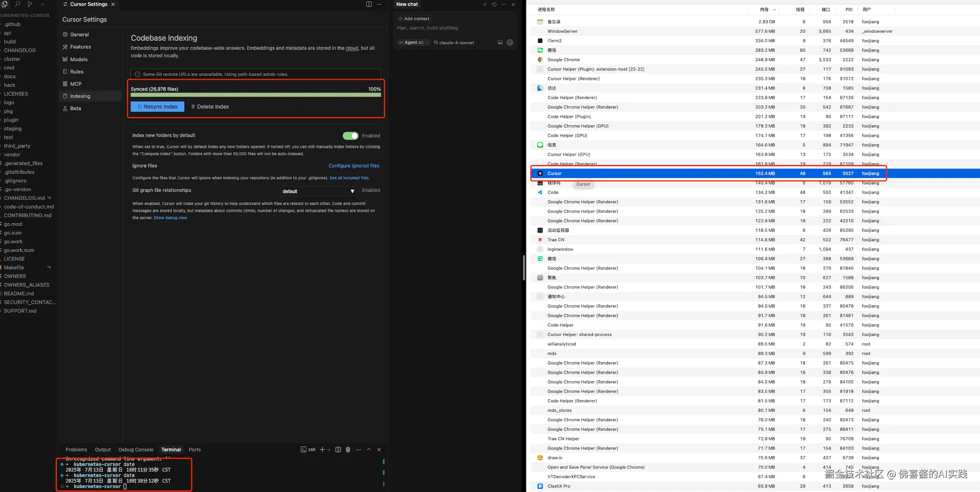Click the attach image icon in chat
This screenshot has width=980, height=492.
click(x=500, y=43)
